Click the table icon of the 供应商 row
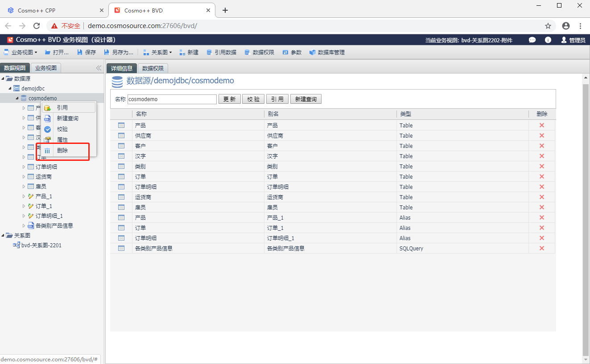The image size is (590, 364). pos(121,135)
